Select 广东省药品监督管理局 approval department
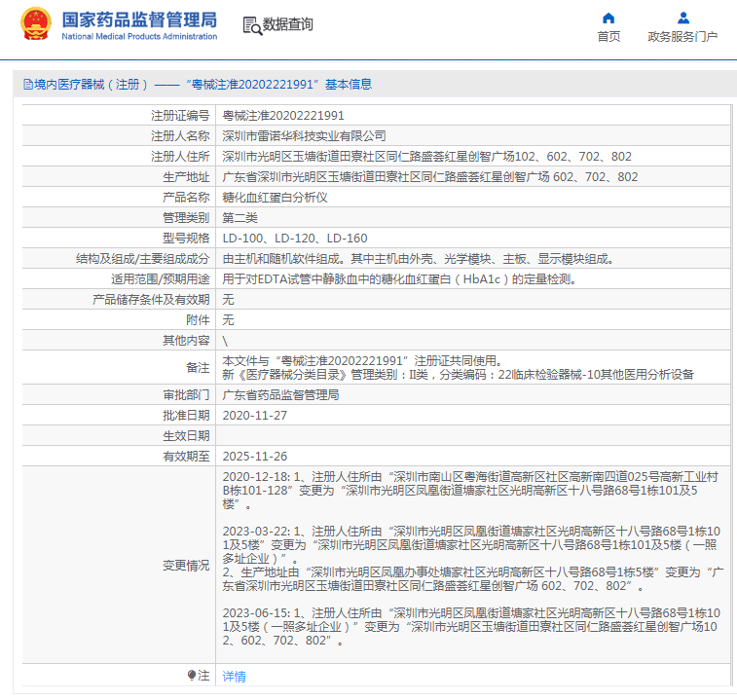This screenshot has width=737, height=700. [x=280, y=395]
